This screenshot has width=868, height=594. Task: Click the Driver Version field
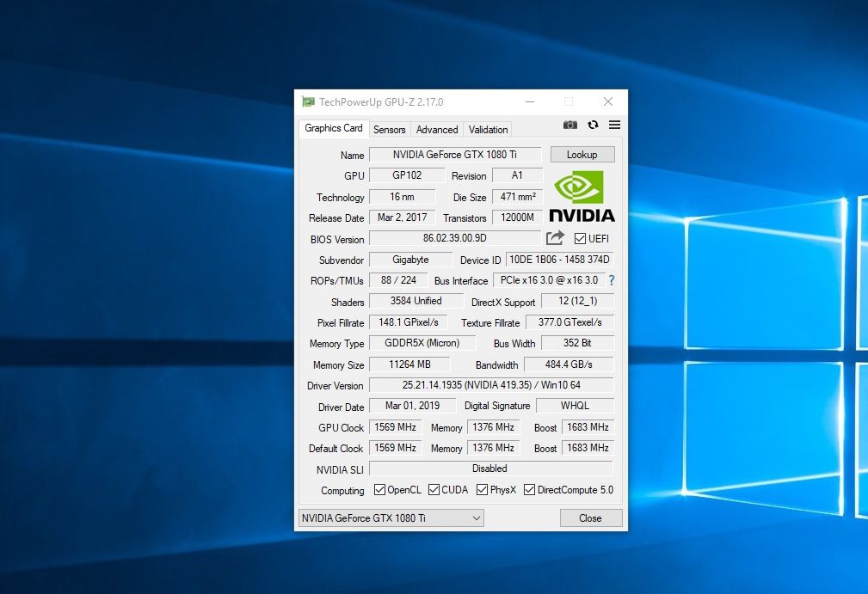tap(491, 385)
